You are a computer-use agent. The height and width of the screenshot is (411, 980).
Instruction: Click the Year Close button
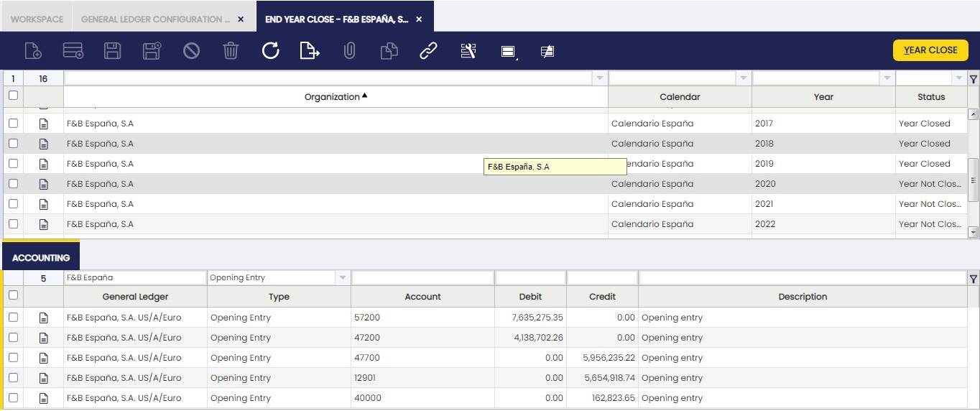pyautogui.click(x=930, y=50)
